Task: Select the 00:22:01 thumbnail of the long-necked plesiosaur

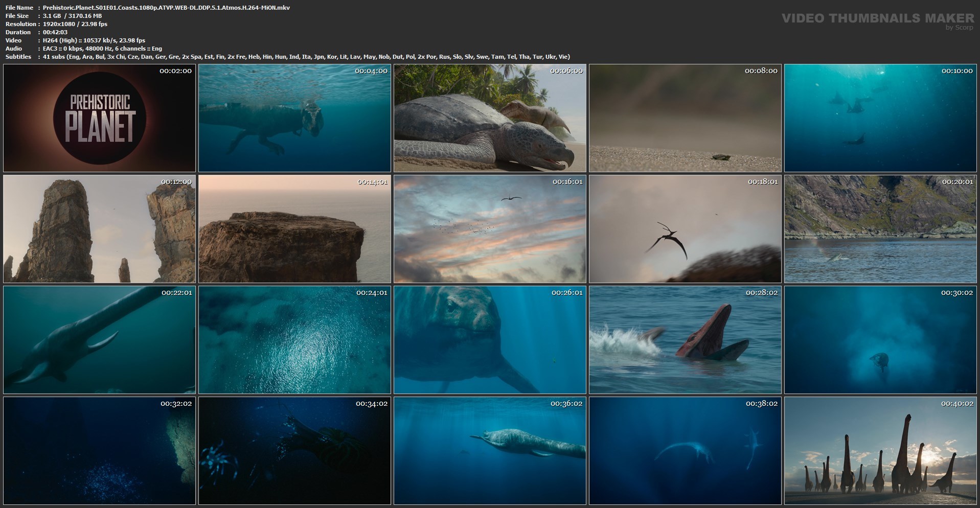Action: [x=99, y=340]
